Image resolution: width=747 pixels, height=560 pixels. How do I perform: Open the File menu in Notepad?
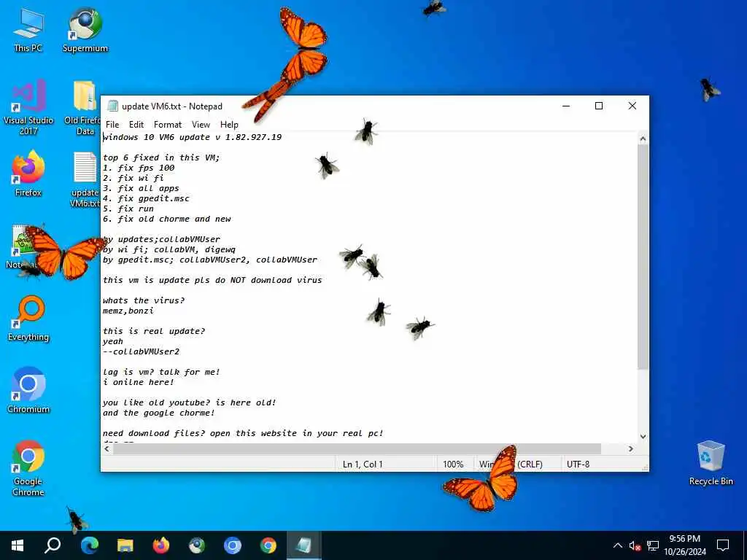click(x=112, y=124)
